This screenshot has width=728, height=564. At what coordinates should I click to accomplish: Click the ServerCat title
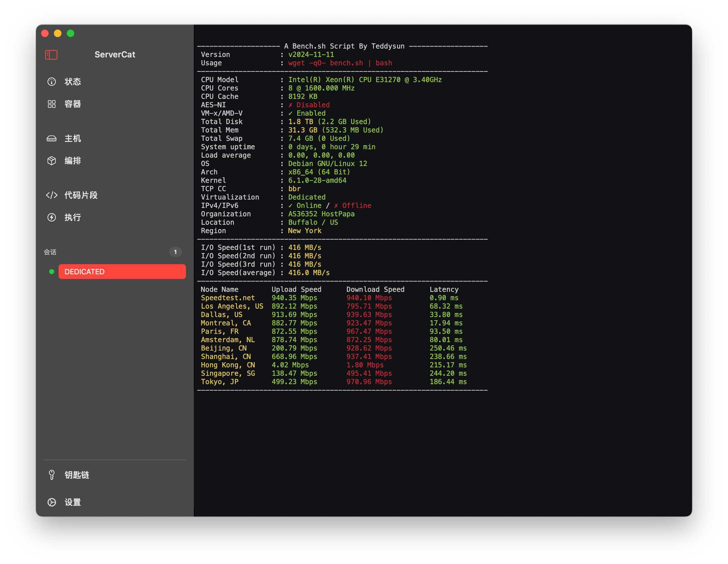coord(115,54)
